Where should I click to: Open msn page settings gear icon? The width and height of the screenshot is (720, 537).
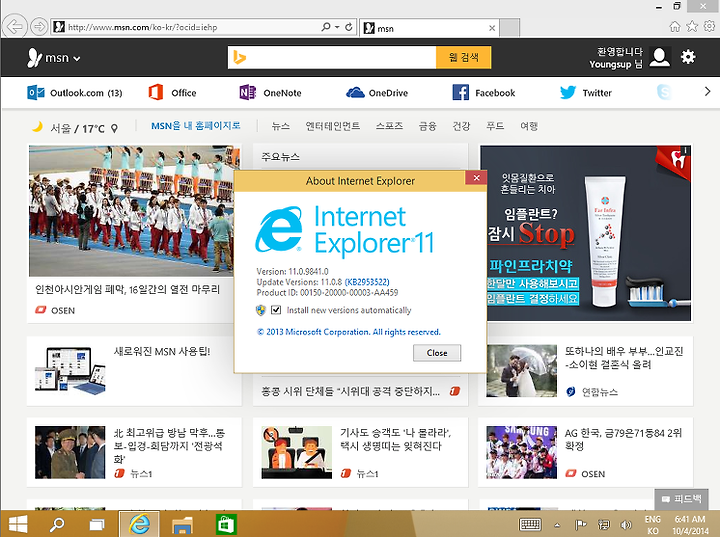tap(688, 57)
